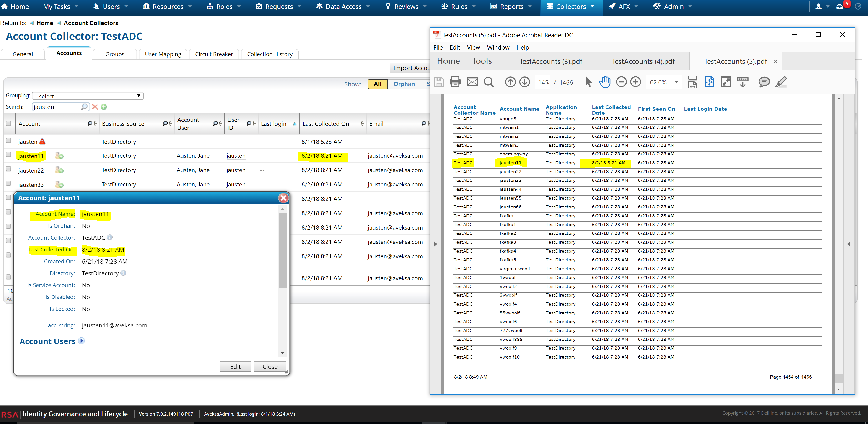Open the Grouping select dropdown
This screenshot has height=424, width=868.
click(88, 96)
